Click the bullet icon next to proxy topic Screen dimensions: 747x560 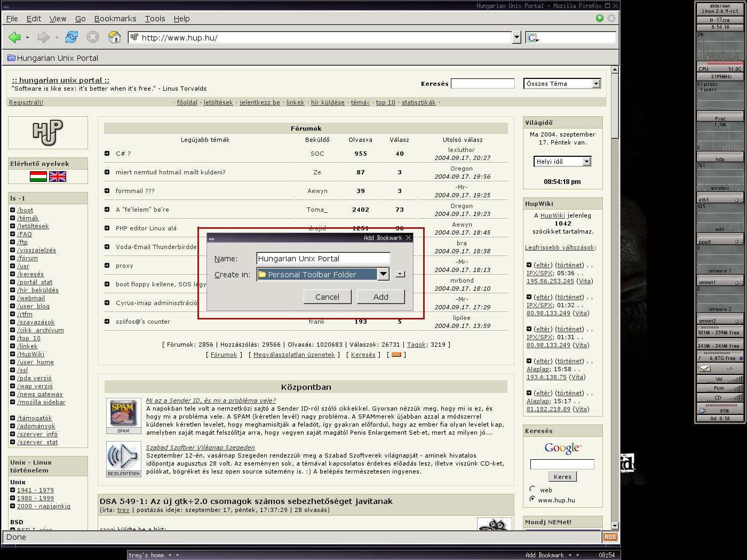click(107, 266)
